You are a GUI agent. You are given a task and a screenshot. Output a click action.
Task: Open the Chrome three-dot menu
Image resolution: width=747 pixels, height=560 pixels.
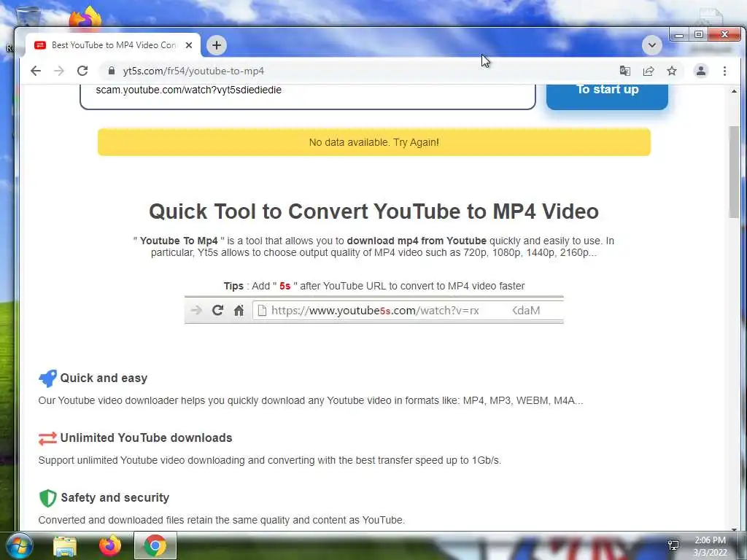click(724, 71)
